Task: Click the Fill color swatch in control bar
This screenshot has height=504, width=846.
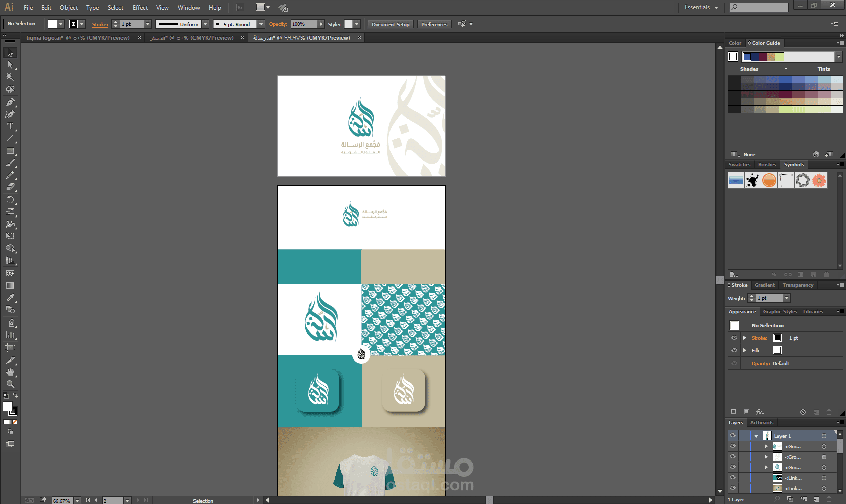Action: 52,24
